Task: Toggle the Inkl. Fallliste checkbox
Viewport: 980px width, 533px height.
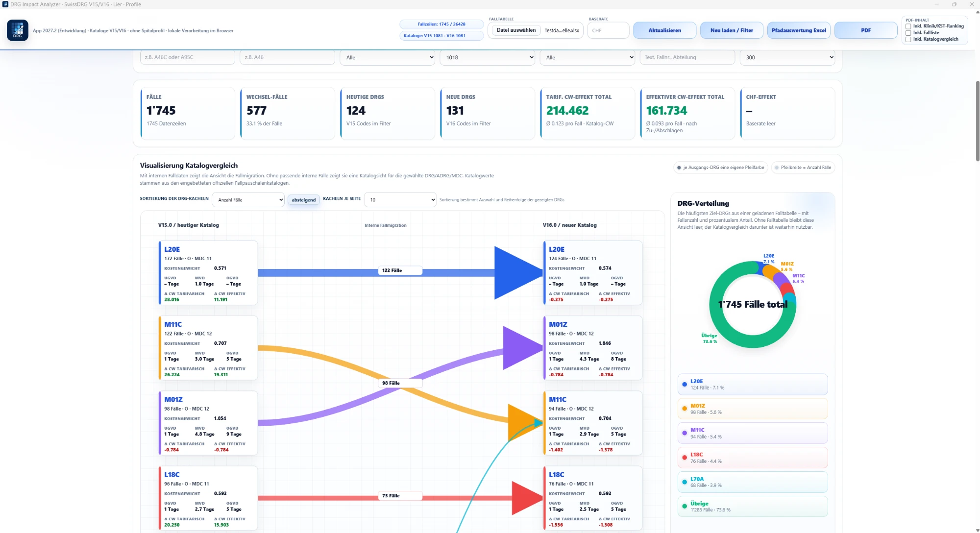Action: (908, 33)
